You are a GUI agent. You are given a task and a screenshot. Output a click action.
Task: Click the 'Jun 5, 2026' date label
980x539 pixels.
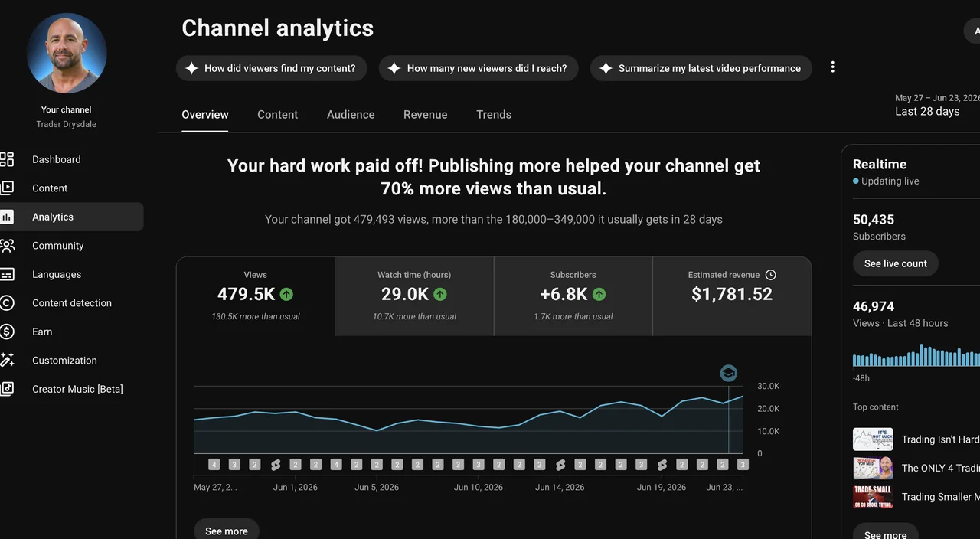377,487
